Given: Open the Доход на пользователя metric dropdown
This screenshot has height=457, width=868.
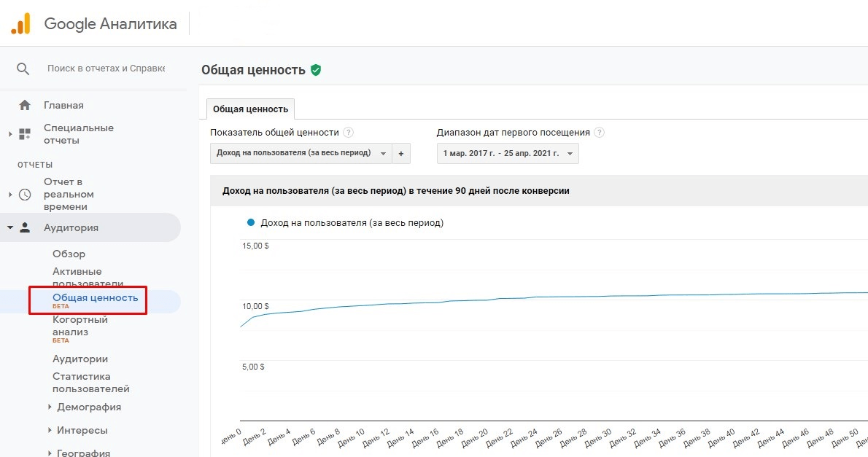Looking at the screenshot, I should [301, 153].
